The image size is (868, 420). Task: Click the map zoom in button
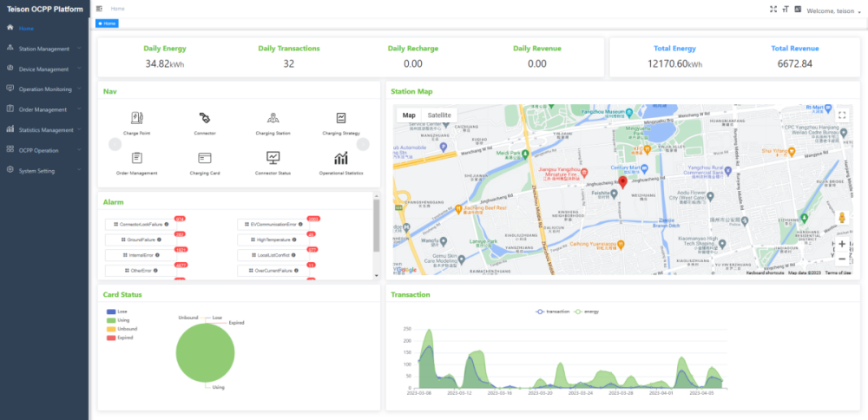click(x=841, y=244)
